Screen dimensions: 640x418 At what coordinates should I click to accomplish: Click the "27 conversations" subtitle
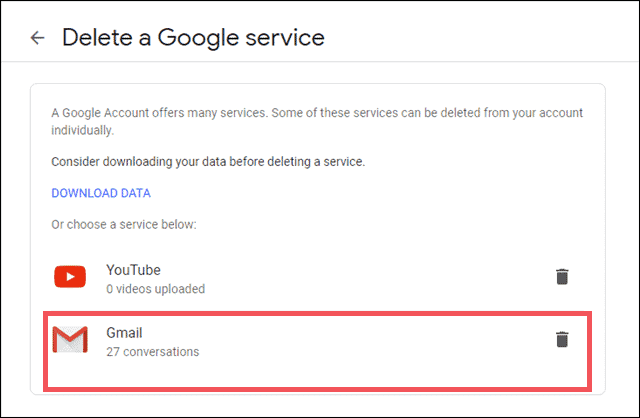152,351
